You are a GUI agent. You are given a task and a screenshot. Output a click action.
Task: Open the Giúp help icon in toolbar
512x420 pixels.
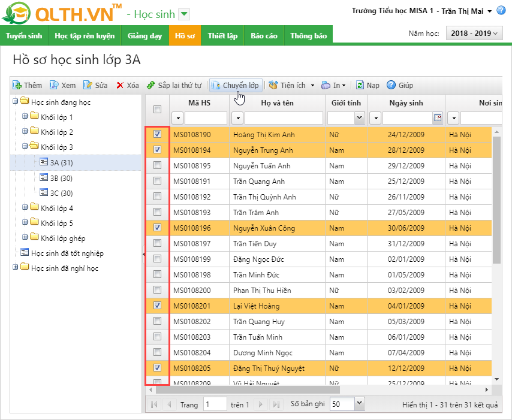391,85
